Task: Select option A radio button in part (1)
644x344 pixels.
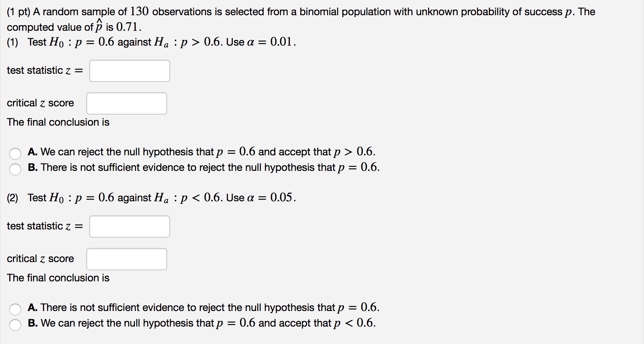Action: [x=15, y=153]
